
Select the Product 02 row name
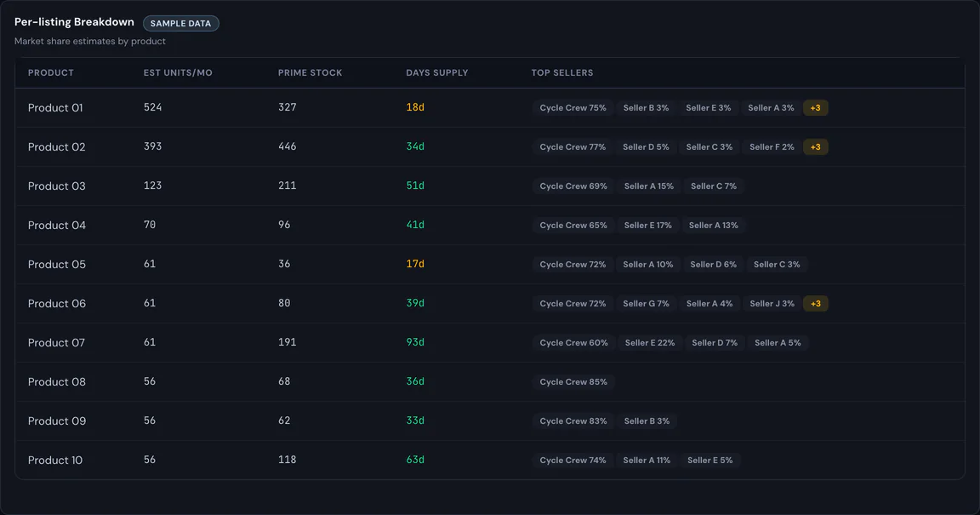[x=56, y=147]
